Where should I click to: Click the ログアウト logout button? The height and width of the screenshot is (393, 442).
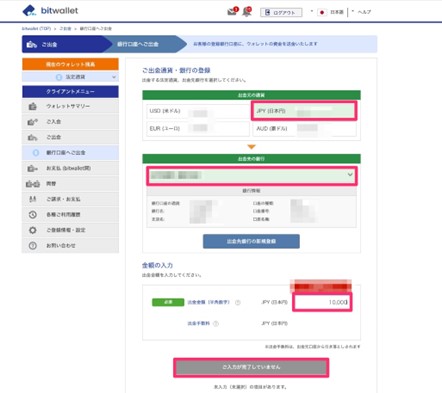coord(281,12)
